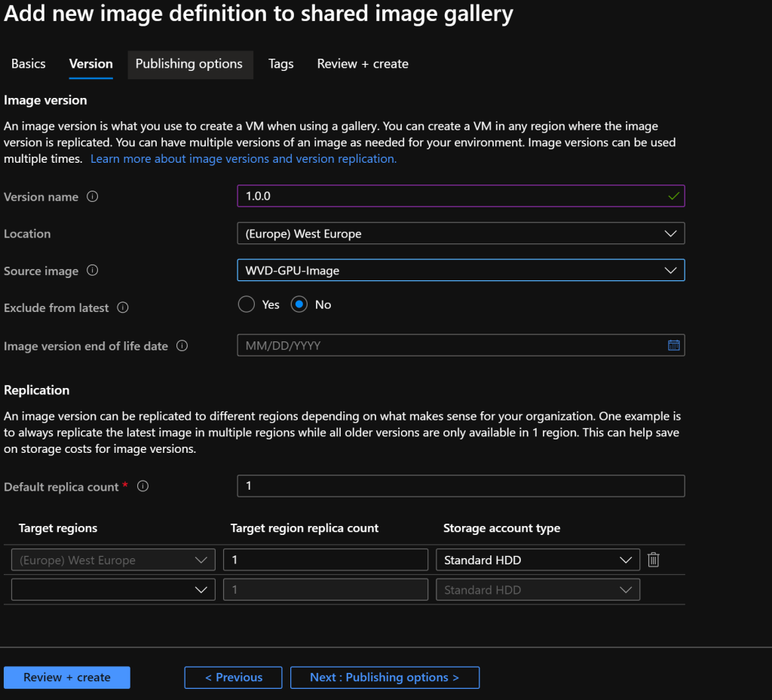
Task: Click the Default replica count input field
Action: point(460,486)
